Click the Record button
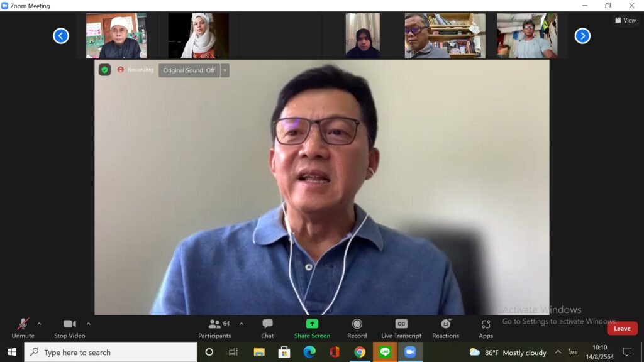 (x=357, y=328)
